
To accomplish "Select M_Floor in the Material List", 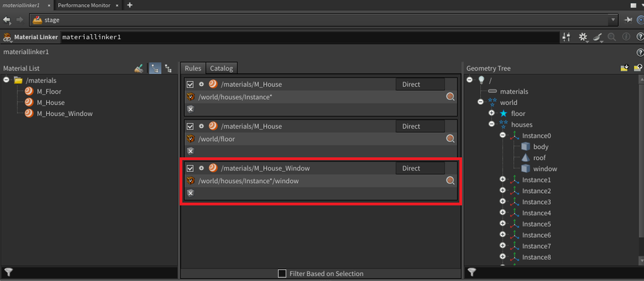I will 48,91.
